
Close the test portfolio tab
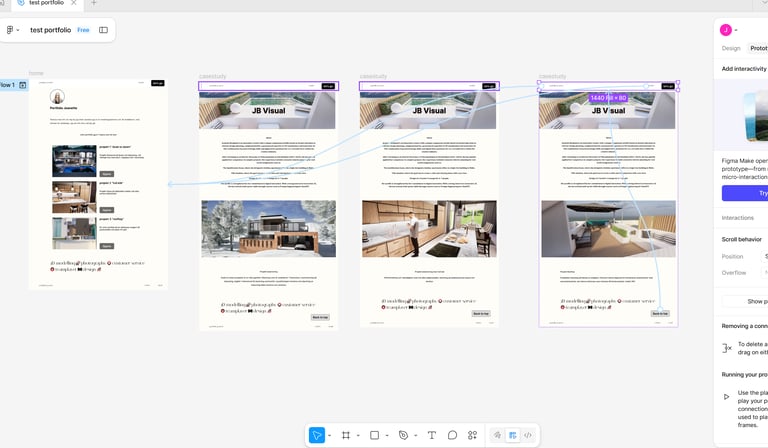tap(73, 3)
